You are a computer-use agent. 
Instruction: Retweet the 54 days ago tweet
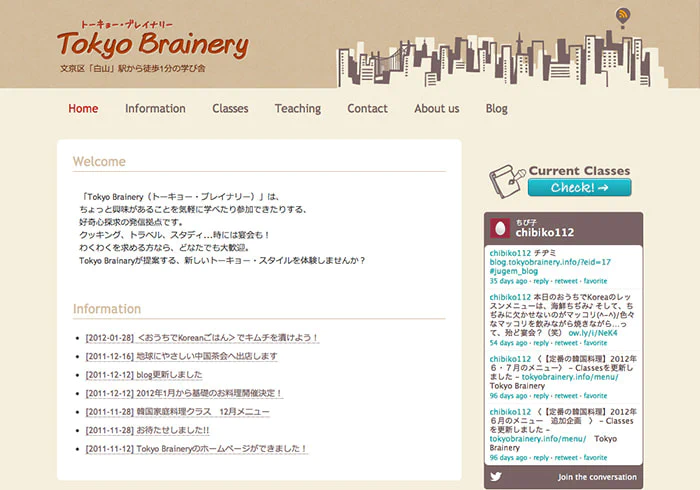(x=566, y=343)
